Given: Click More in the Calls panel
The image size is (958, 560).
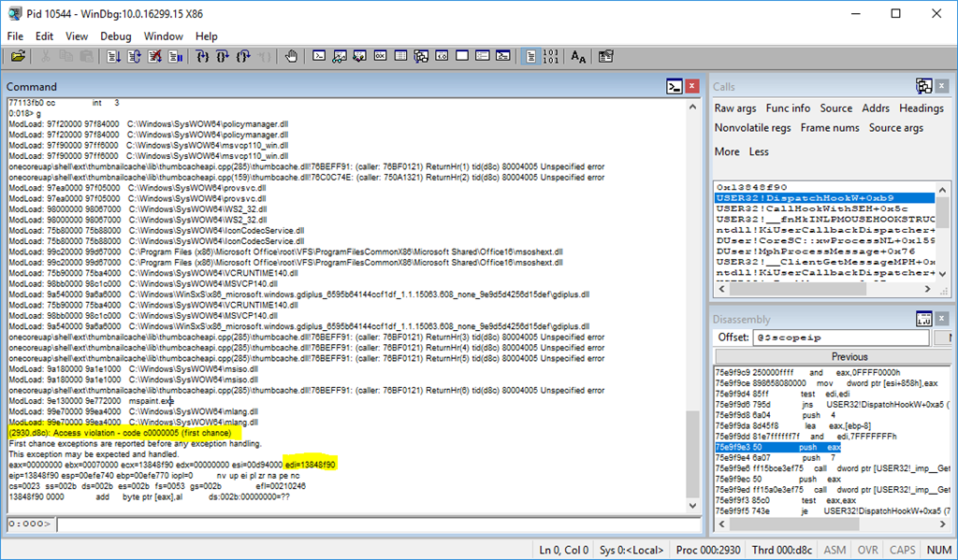Looking at the screenshot, I should coord(727,151).
